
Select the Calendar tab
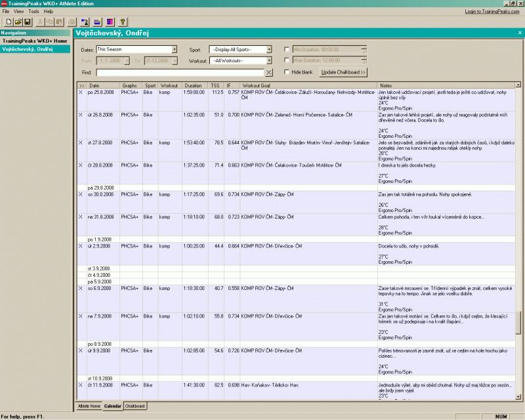(112, 406)
